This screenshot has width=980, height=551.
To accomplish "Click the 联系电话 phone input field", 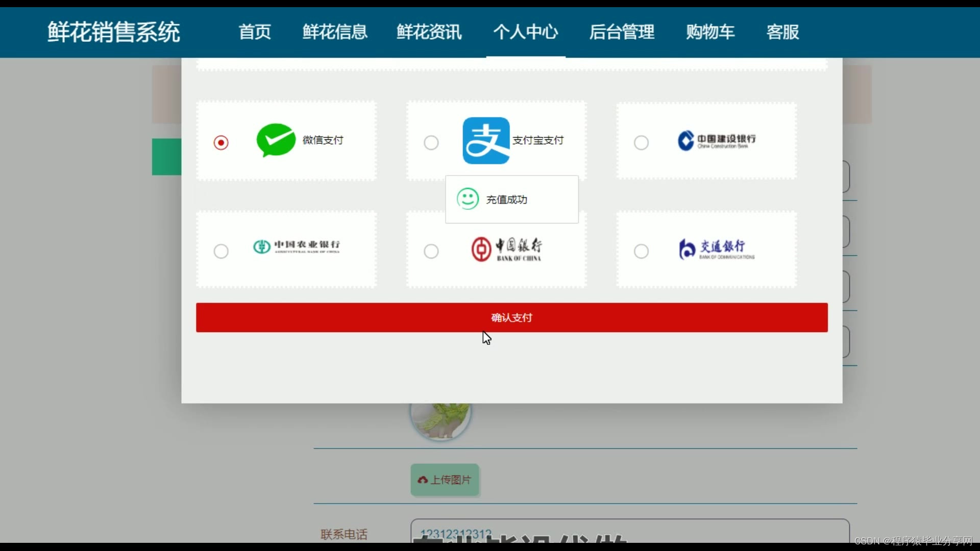I will 630,531.
